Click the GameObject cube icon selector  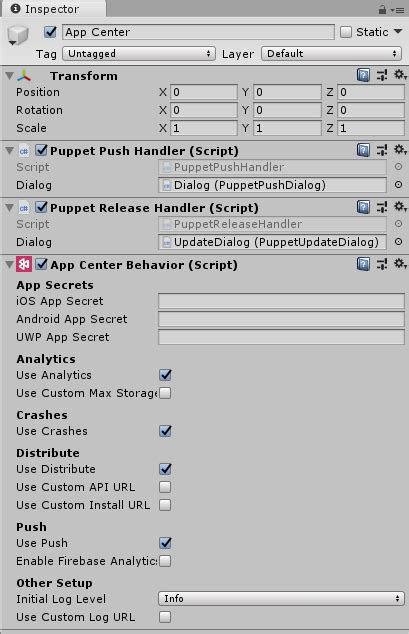(18, 35)
